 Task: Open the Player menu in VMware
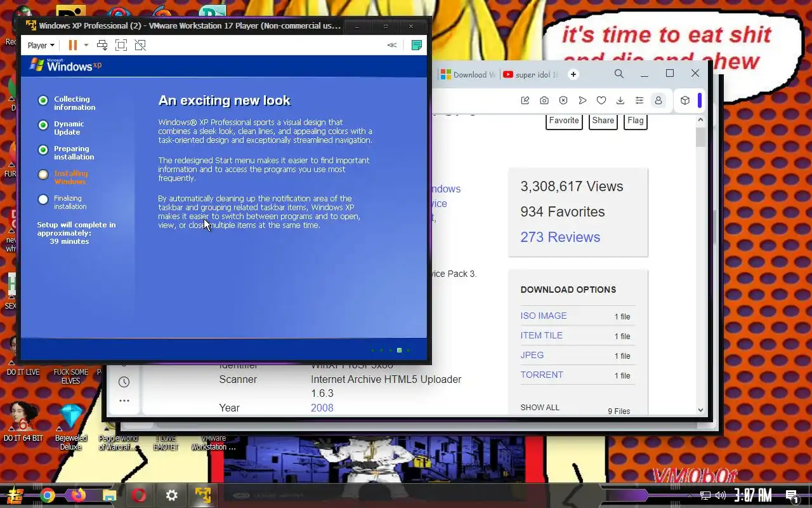click(x=41, y=45)
